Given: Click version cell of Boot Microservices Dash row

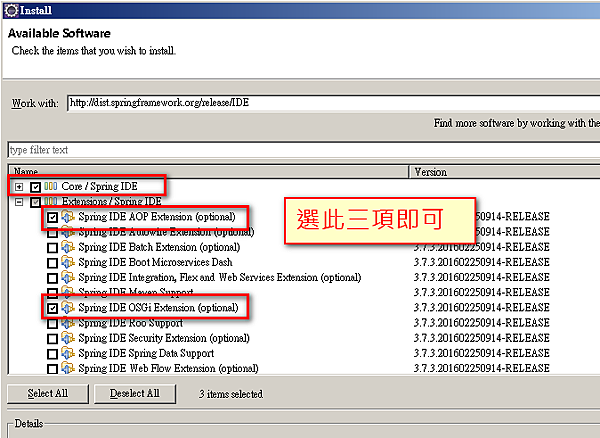Looking at the screenshot, I should click(x=481, y=262).
